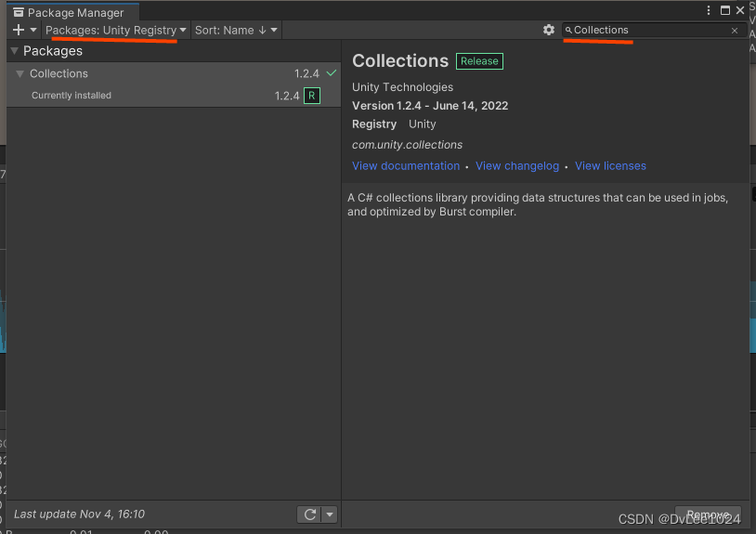Image resolution: width=756 pixels, height=534 pixels.
Task: Click the com.unity.collections package name text
Action: point(407,145)
